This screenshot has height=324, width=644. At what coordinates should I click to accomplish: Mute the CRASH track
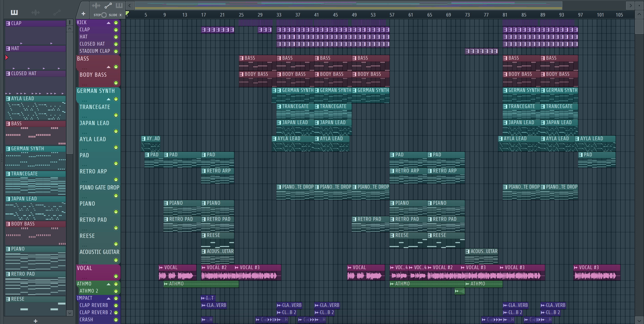[x=116, y=320]
